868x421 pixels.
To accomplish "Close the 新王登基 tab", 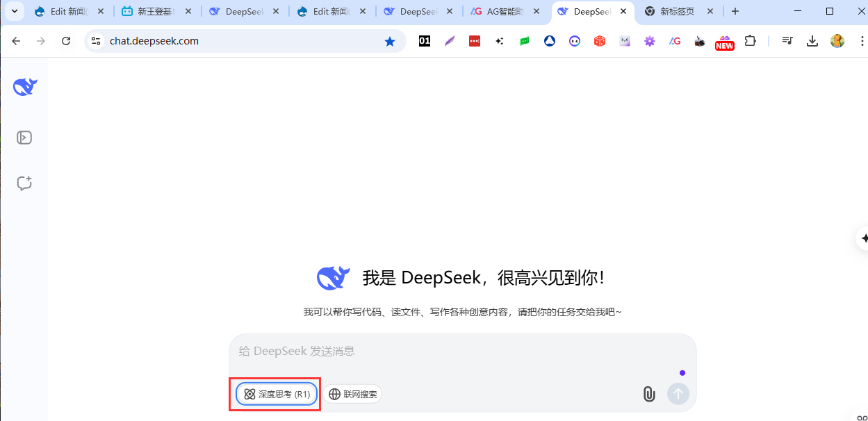I will 188,11.
